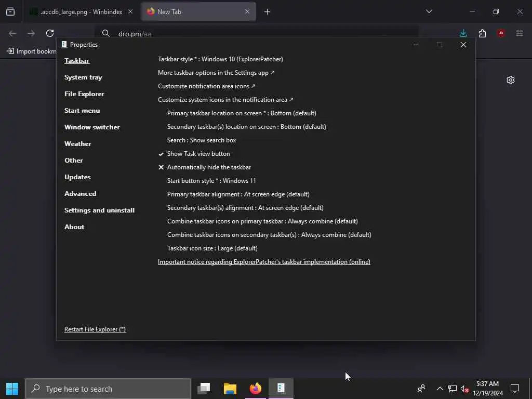Click the network tray icon
Screen dimensions: 532x399
tap(453, 389)
